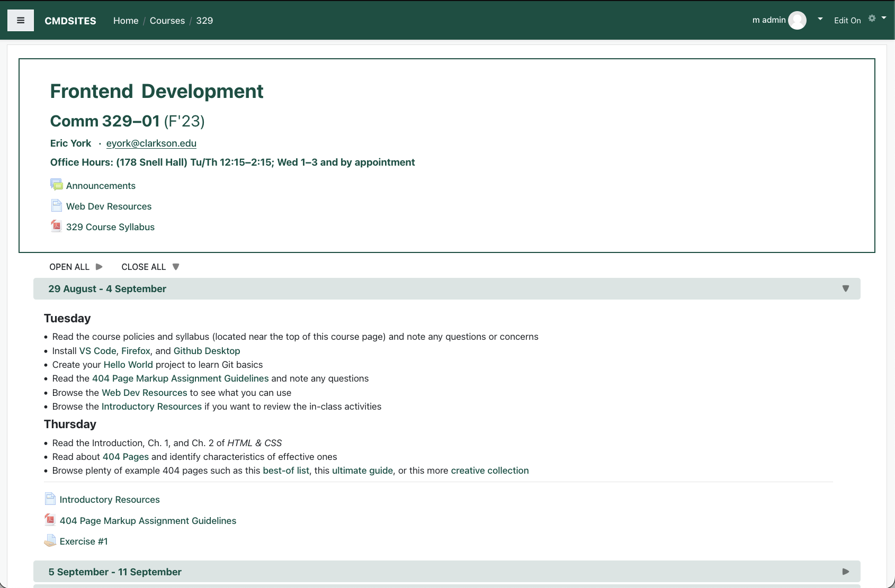Toggle Edit On mode
This screenshot has width=895, height=588.
coord(847,20)
